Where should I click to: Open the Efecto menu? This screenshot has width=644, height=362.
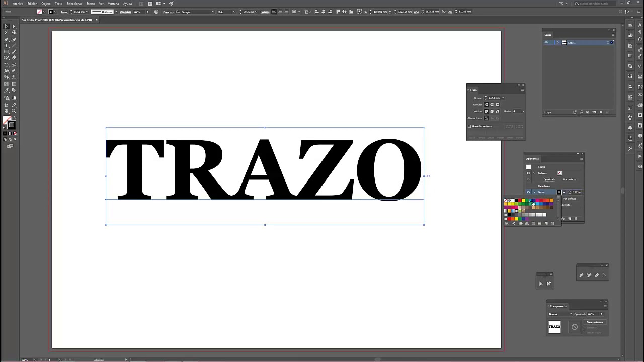[91, 3]
